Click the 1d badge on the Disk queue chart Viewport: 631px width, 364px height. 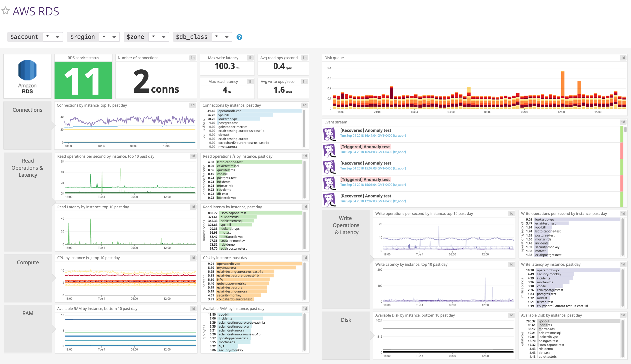coord(622,58)
